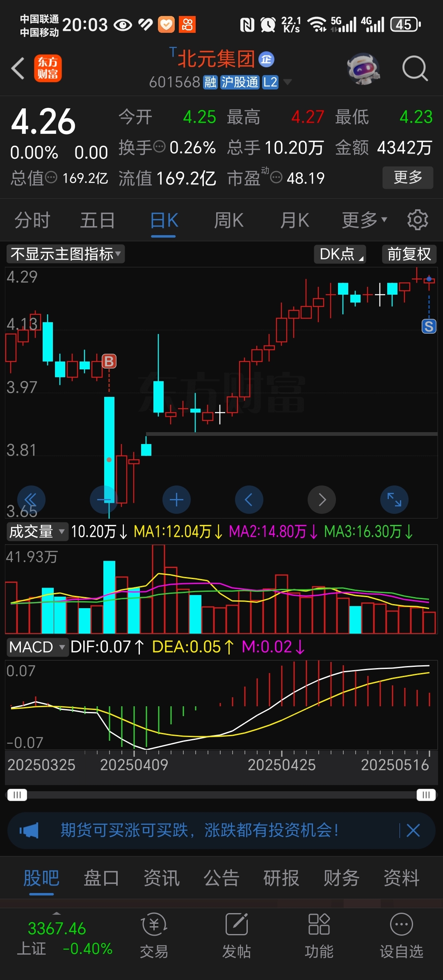Open the 资料 tab
443x980 pixels.
point(401,878)
